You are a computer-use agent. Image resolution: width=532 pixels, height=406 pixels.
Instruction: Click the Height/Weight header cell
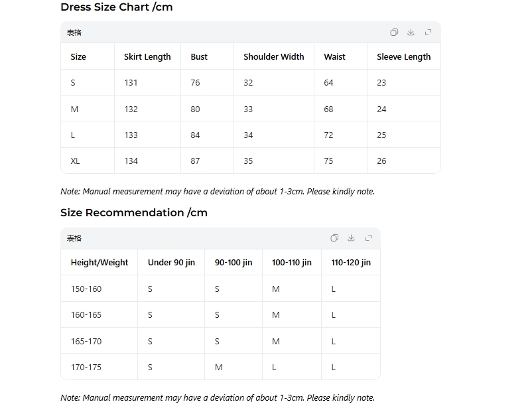pos(100,263)
